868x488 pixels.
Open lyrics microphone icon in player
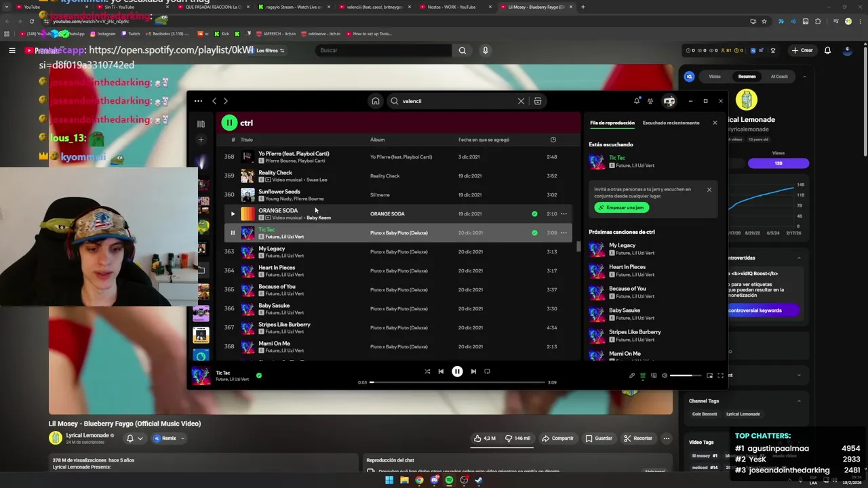[x=632, y=375]
